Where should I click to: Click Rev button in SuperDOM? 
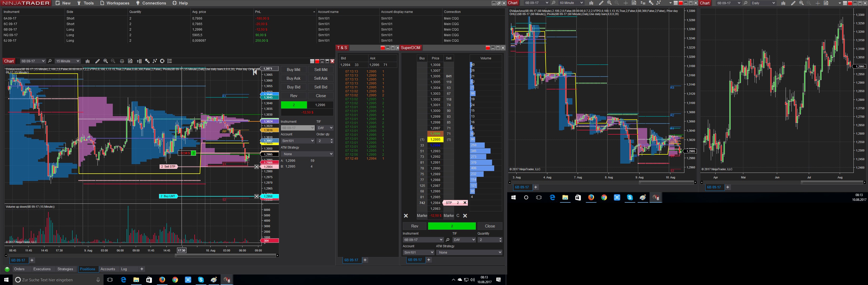click(x=414, y=226)
